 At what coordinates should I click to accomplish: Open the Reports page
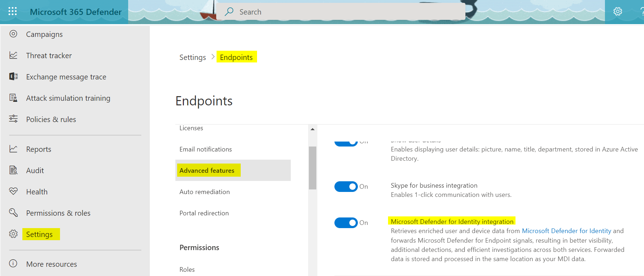[x=39, y=149]
